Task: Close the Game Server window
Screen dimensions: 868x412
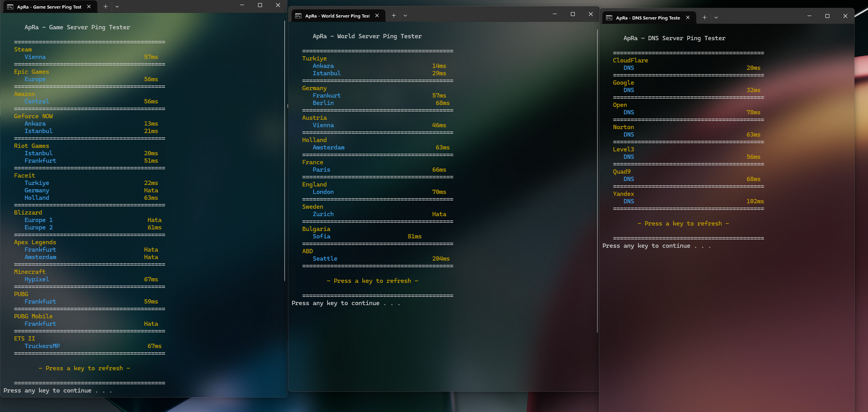Action: pos(278,5)
